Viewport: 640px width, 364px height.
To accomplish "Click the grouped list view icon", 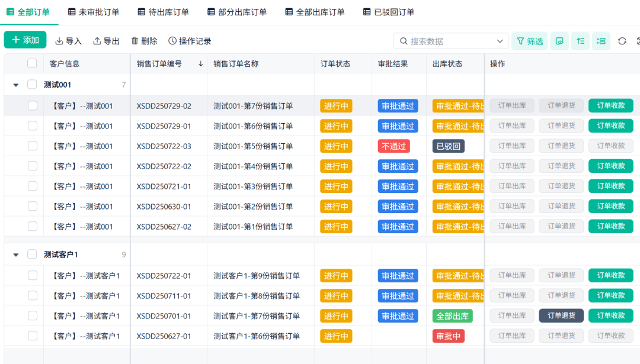I will pos(601,41).
